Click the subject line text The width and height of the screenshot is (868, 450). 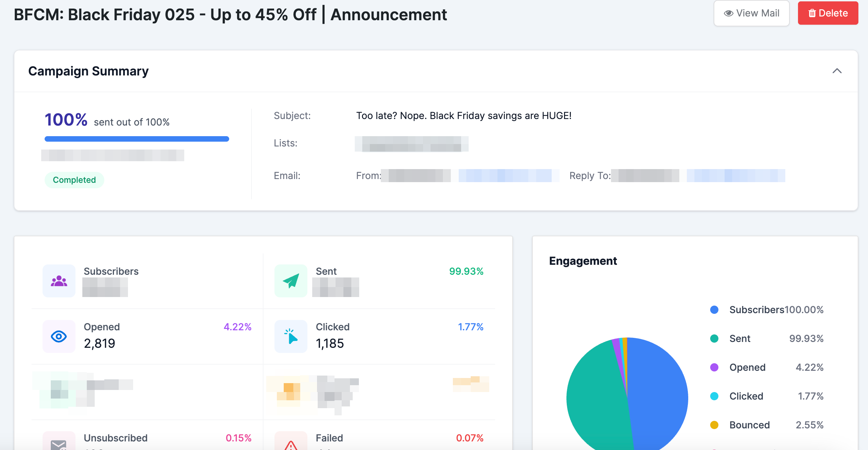[464, 116]
